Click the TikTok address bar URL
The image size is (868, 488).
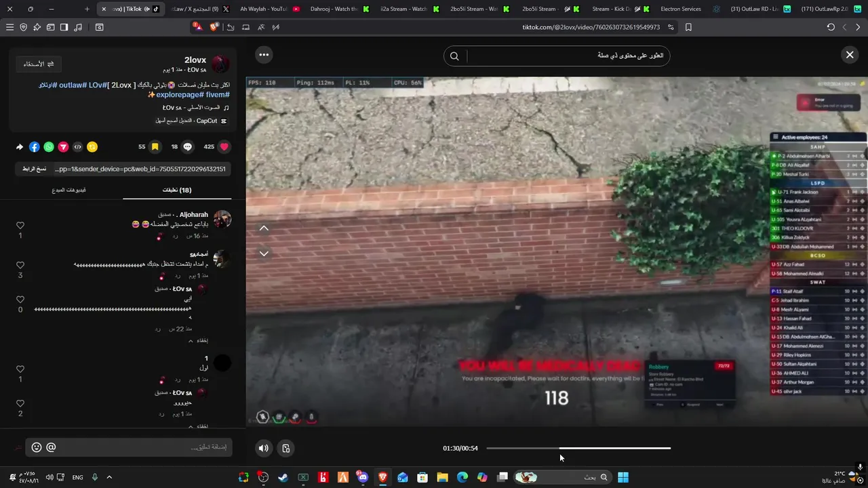coord(591,27)
